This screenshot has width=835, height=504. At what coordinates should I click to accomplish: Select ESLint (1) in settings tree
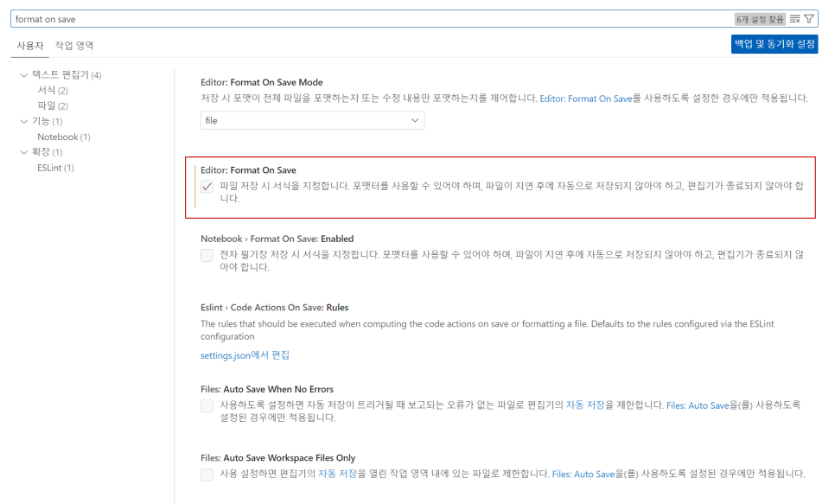tap(55, 168)
